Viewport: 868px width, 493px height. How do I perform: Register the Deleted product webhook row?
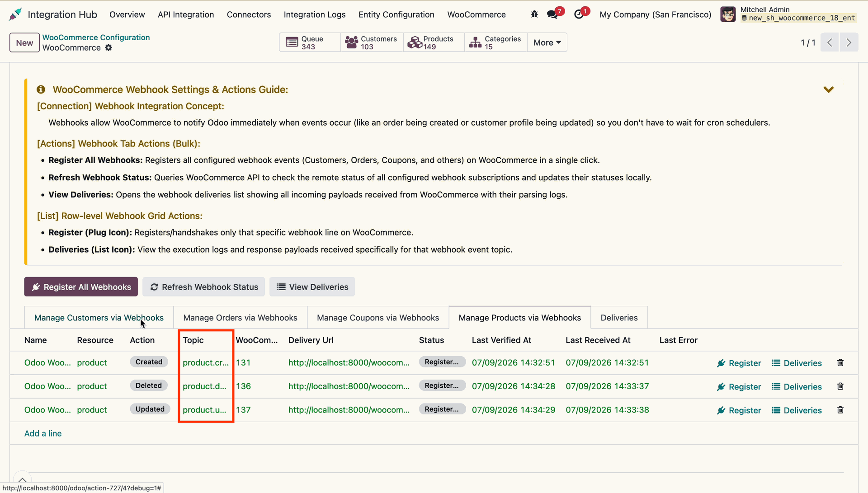[739, 387]
